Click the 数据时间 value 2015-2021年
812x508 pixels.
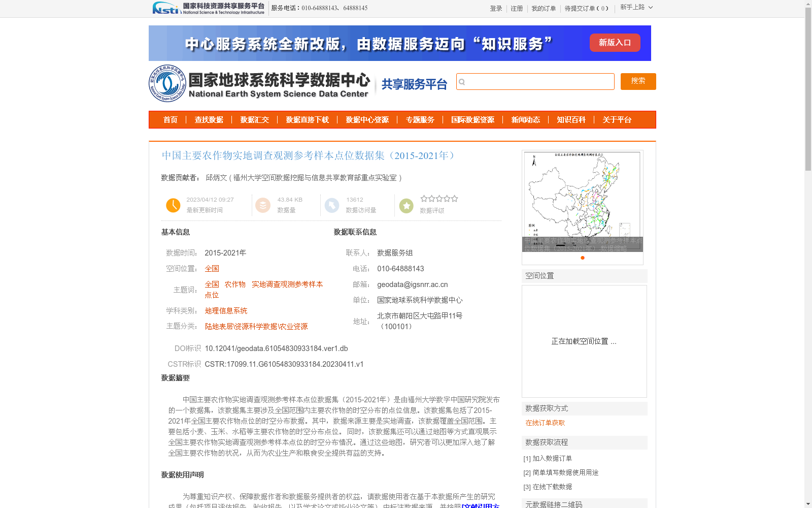click(x=226, y=253)
